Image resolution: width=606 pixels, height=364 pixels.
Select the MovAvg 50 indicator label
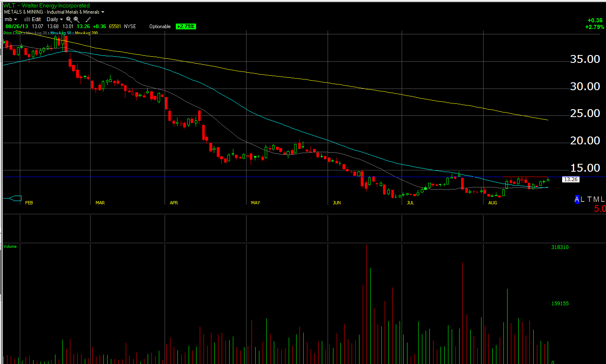pyautogui.click(x=60, y=33)
